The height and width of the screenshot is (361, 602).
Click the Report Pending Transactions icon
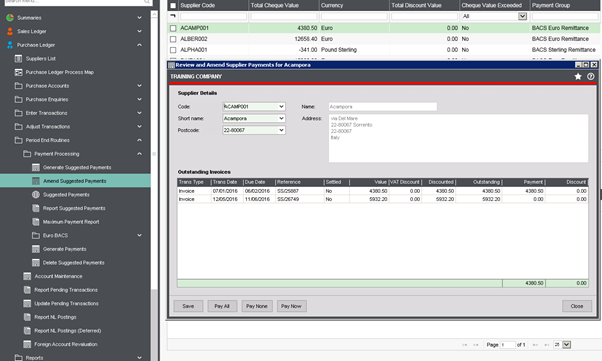pyautogui.click(x=27, y=290)
